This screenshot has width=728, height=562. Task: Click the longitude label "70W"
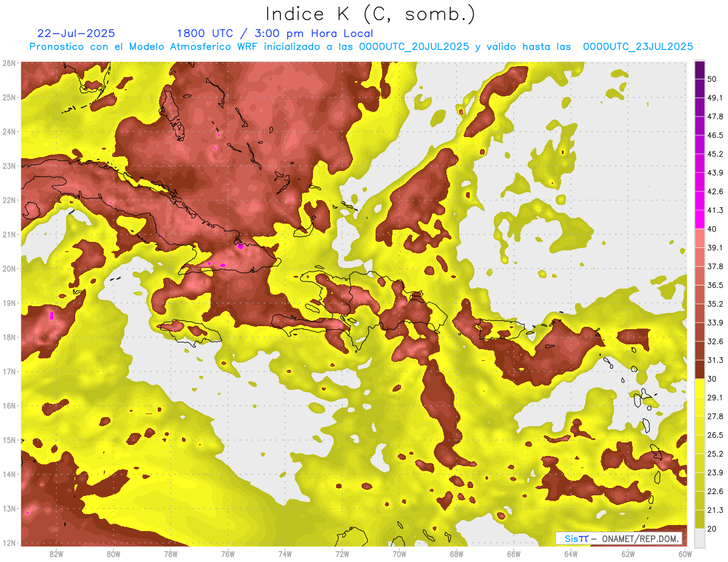tap(399, 554)
